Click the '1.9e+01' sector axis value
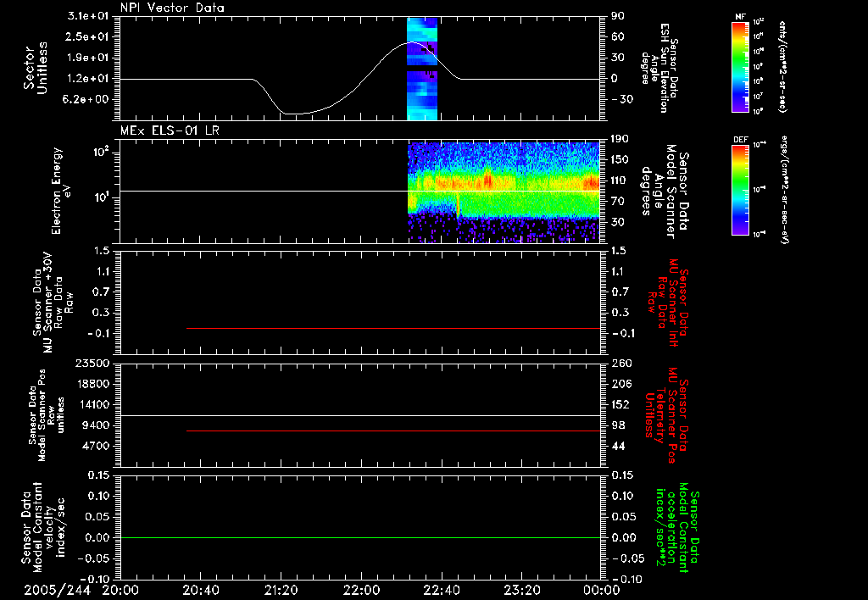Viewport: 868px width, 600px height. tap(88, 58)
